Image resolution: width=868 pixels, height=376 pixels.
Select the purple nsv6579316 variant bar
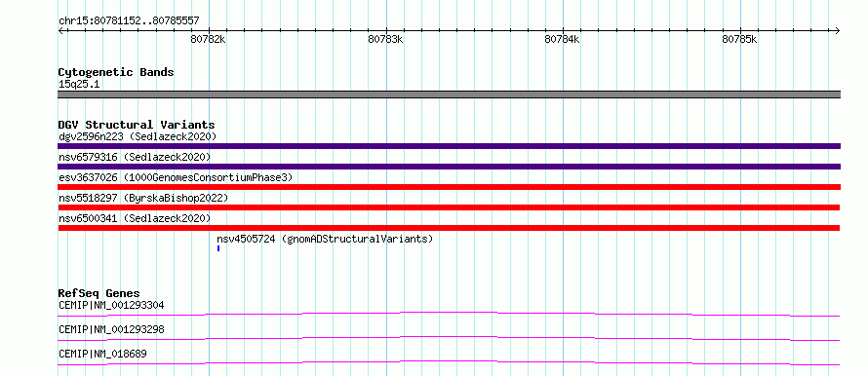point(449,167)
